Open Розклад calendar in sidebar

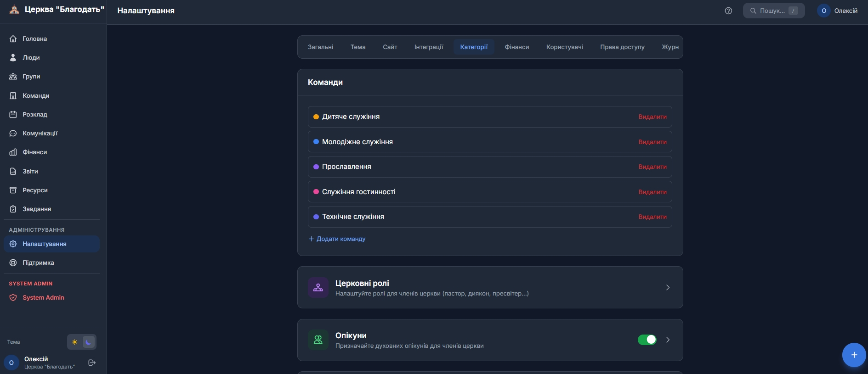coord(35,114)
